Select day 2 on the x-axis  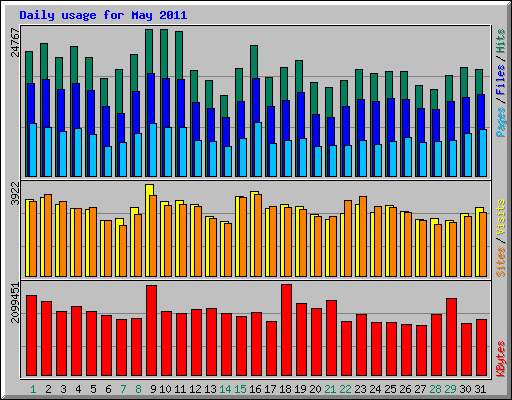(x=48, y=389)
